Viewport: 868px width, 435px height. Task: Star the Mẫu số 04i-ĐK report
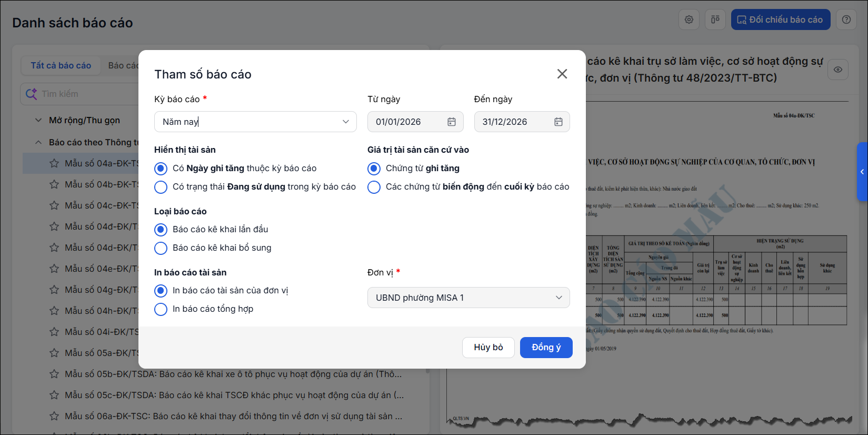[x=54, y=332]
